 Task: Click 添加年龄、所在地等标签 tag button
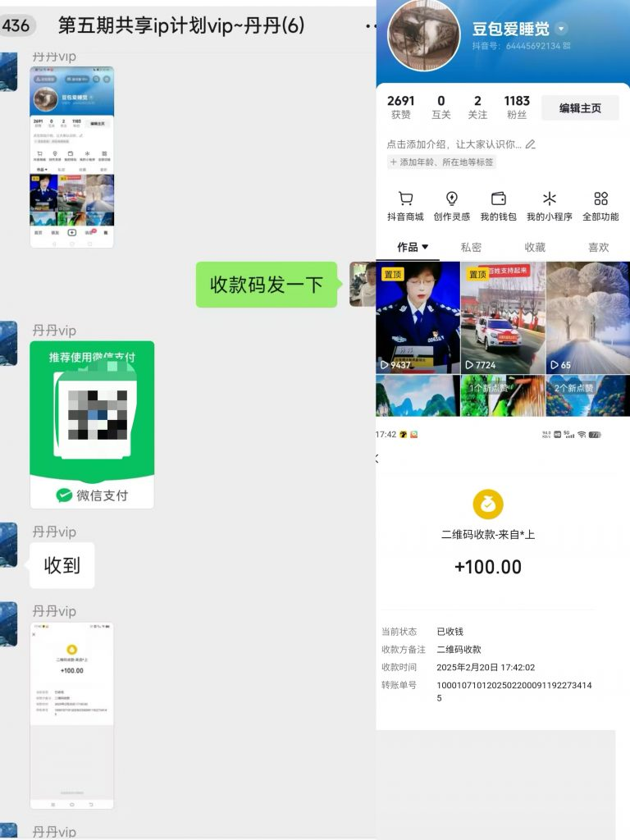click(441, 162)
